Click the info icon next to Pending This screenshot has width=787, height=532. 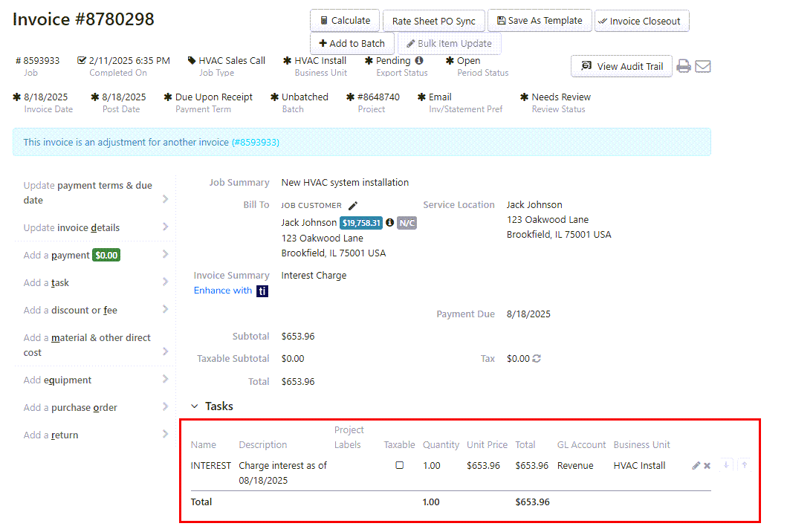point(419,61)
